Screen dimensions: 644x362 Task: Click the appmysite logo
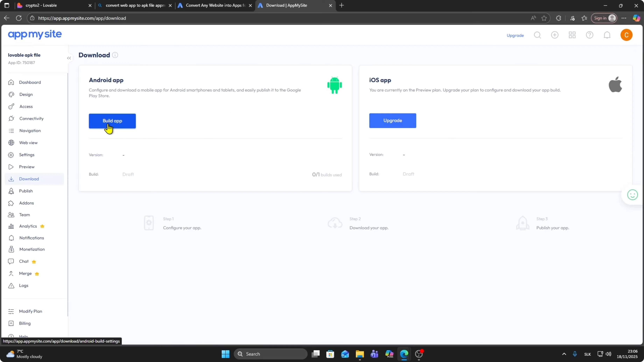(35, 34)
